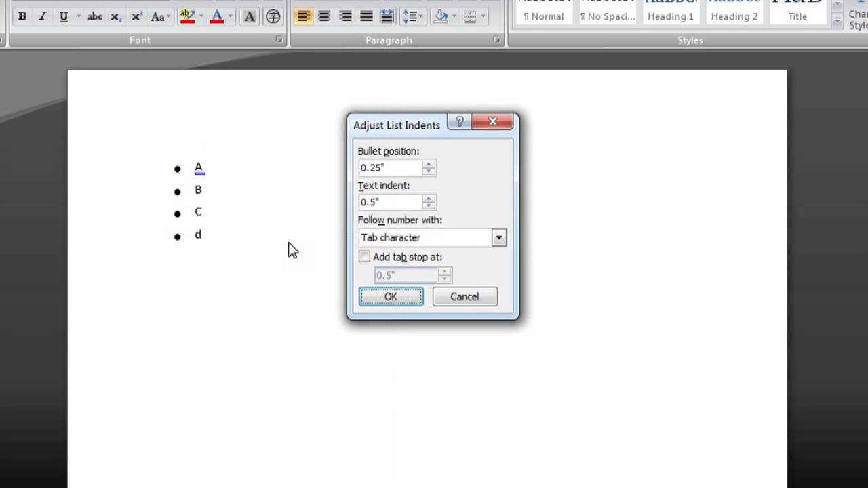
Task: Open the underline style dropdown arrow
Action: point(79,16)
